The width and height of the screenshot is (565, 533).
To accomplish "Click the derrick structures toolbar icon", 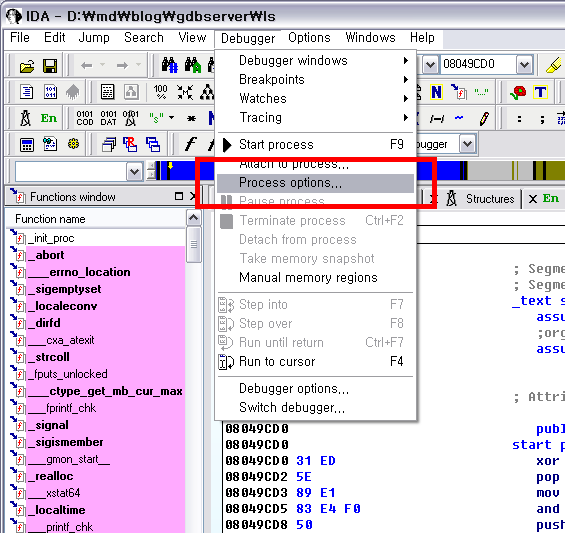I will [x=25, y=118].
